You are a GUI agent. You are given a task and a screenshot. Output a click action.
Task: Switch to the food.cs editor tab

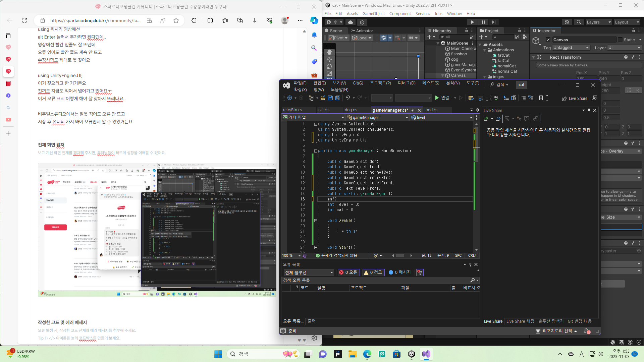click(431, 110)
